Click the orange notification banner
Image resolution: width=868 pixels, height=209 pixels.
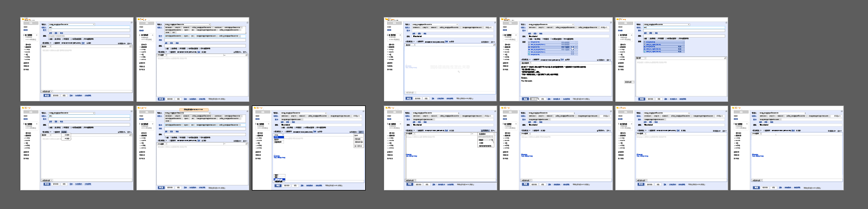click(x=193, y=109)
